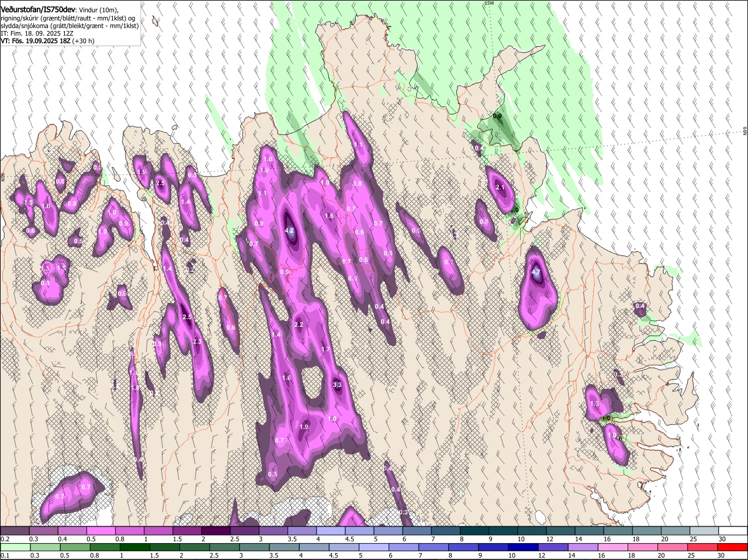Select the 10–12 deep blue rain swatch
Screen dimensions: 748x560
coord(524,548)
